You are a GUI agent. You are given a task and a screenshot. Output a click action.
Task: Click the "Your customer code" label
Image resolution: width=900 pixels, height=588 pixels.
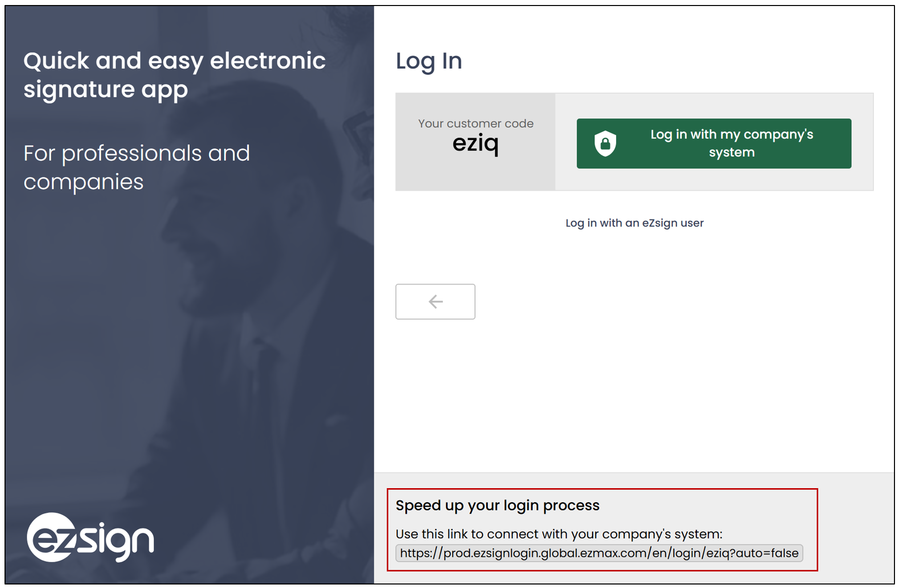pyautogui.click(x=476, y=123)
